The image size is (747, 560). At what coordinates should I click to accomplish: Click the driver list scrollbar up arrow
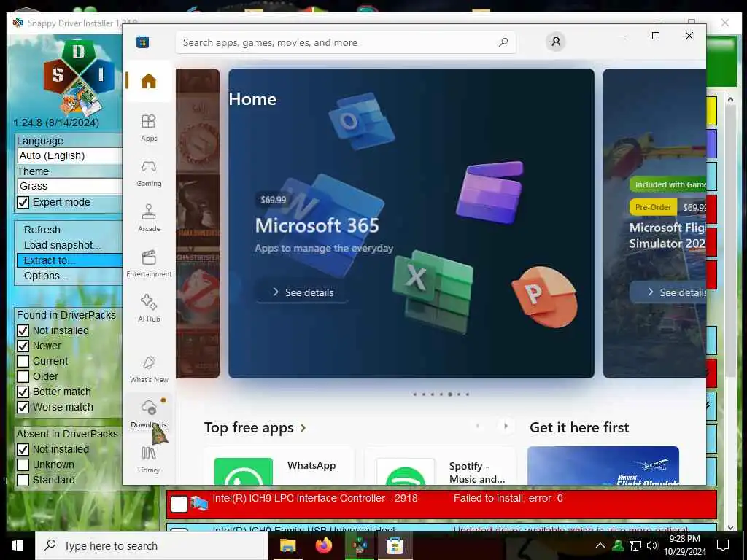click(730, 99)
